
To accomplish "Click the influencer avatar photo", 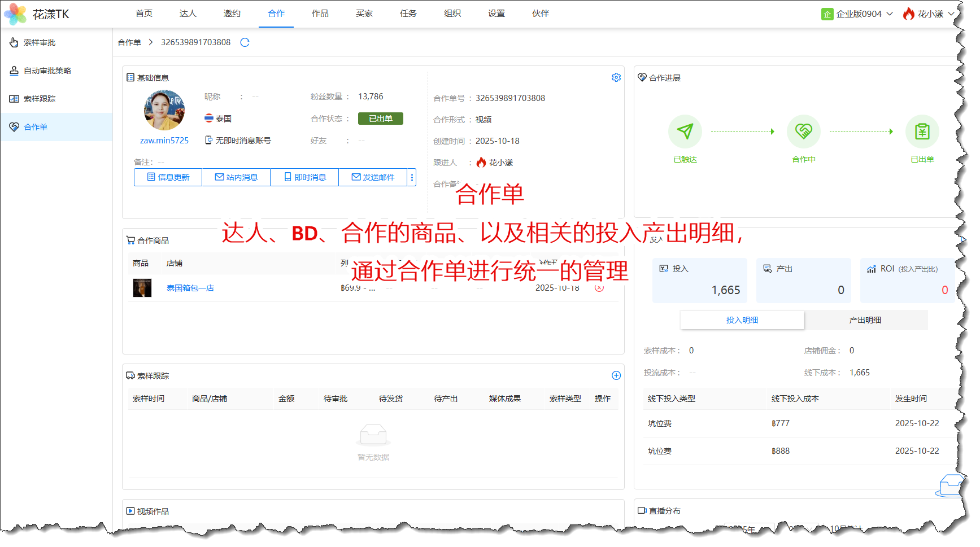I will click(x=164, y=111).
